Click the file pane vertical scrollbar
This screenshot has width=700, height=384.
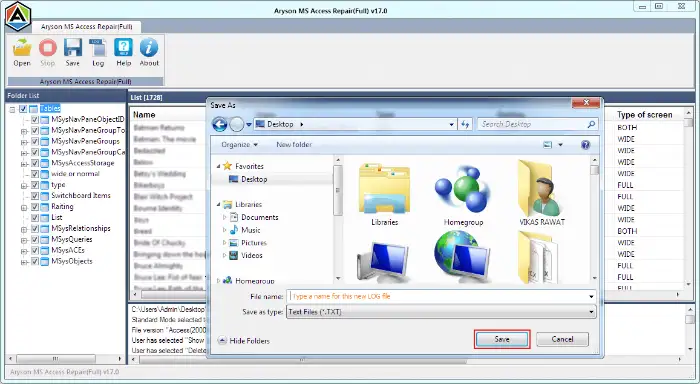(594, 219)
